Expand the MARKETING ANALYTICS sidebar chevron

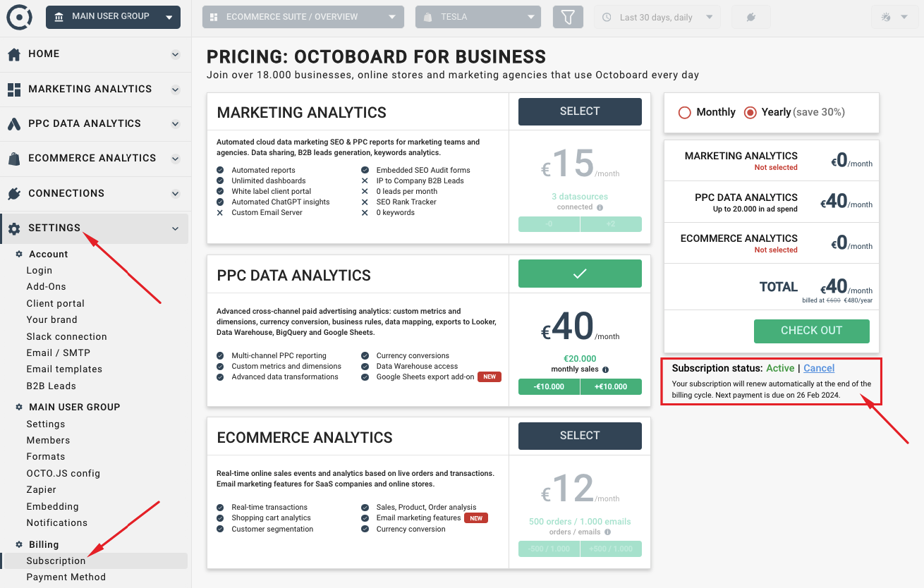click(176, 90)
